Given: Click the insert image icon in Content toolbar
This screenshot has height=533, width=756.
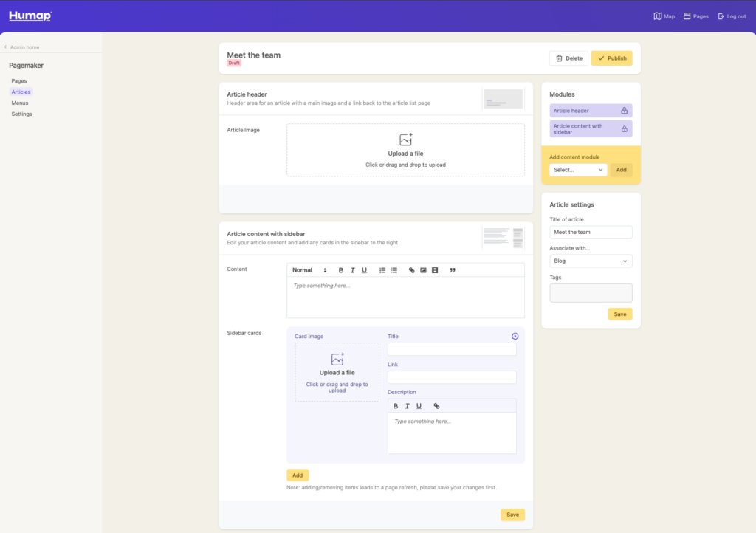Looking at the screenshot, I should [x=423, y=270].
